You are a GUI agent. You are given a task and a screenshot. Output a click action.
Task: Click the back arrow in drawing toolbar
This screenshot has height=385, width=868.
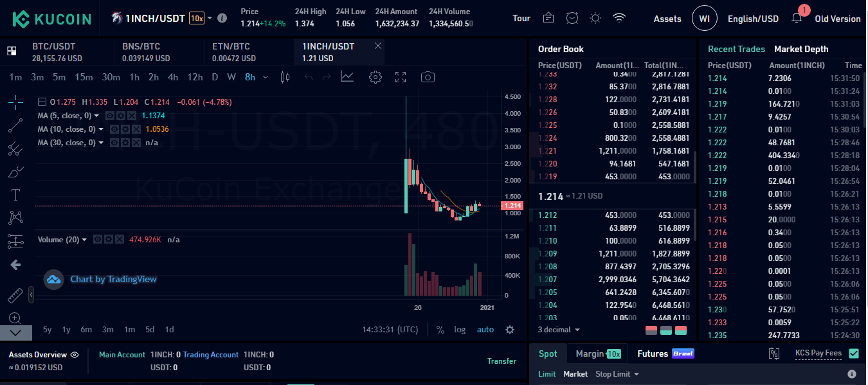pos(16,265)
